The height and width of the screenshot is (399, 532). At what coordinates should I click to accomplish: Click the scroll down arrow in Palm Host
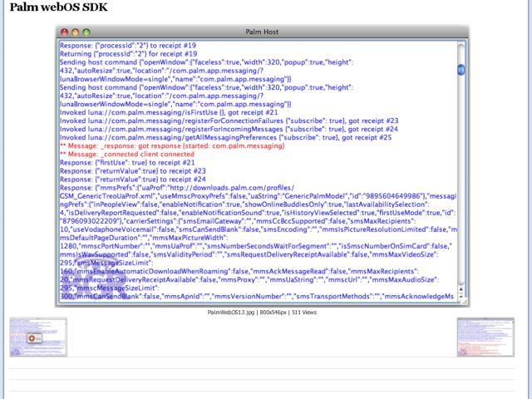click(x=461, y=296)
